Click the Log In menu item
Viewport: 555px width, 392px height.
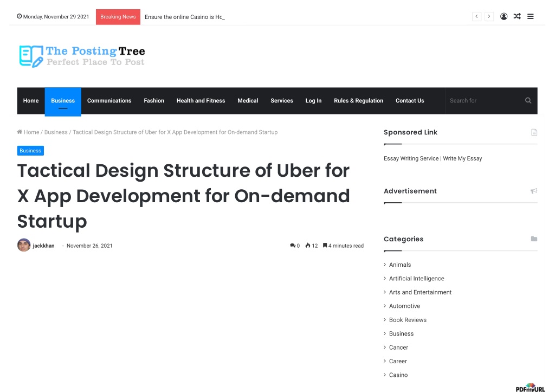coord(314,100)
